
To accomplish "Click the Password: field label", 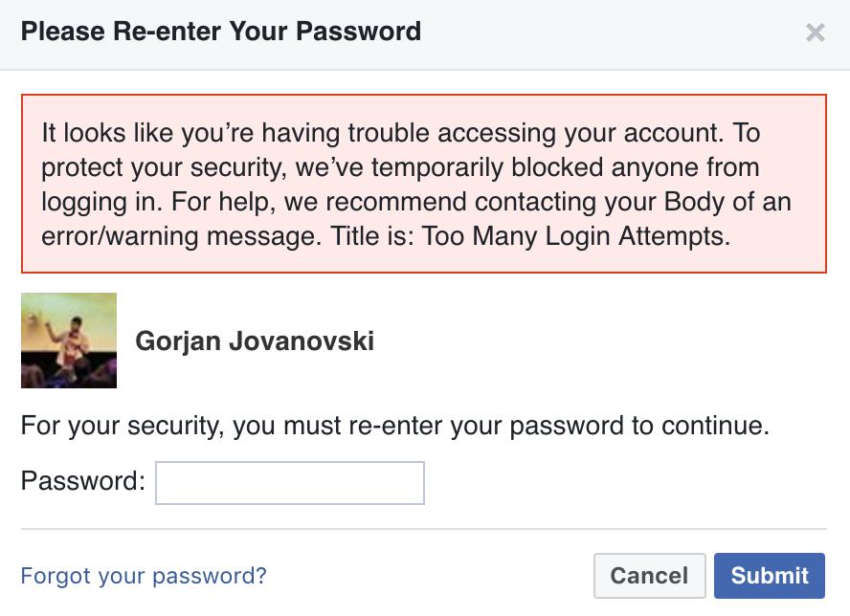I will 83,481.
